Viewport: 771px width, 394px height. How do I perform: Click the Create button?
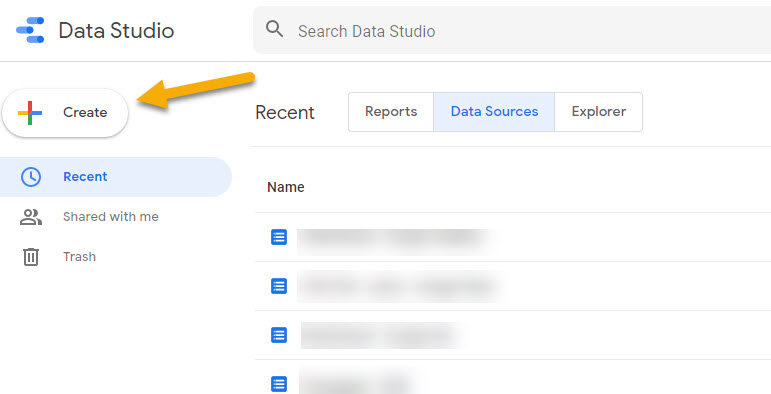pyautogui.click(x=65, y=113)
